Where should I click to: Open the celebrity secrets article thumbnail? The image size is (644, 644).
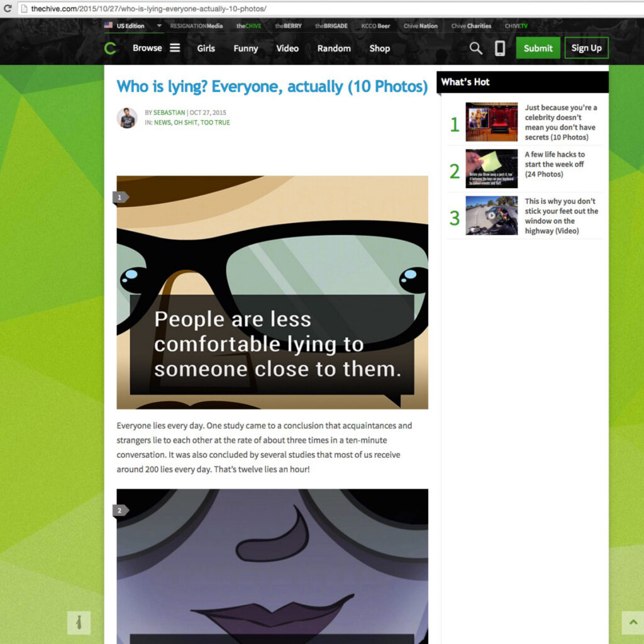coord(491,122)
